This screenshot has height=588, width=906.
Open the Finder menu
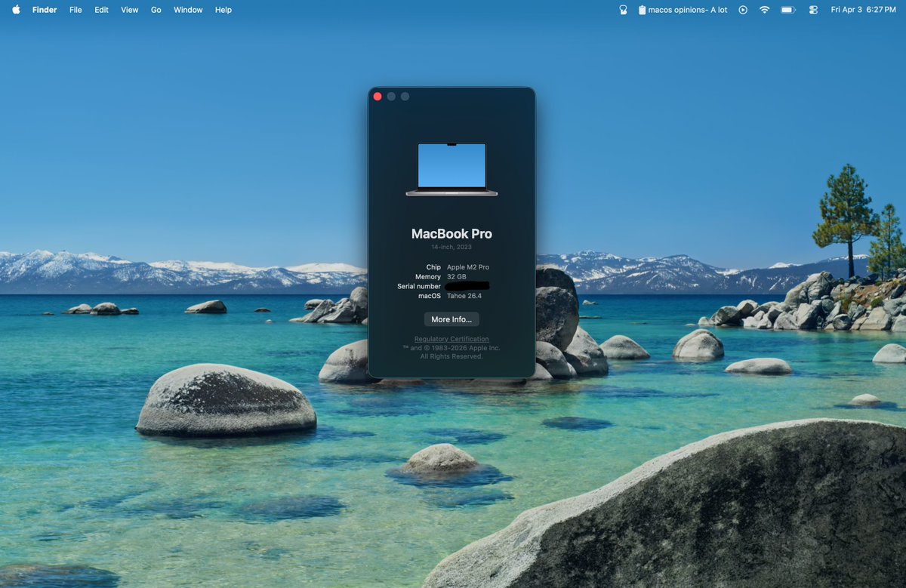45,10
